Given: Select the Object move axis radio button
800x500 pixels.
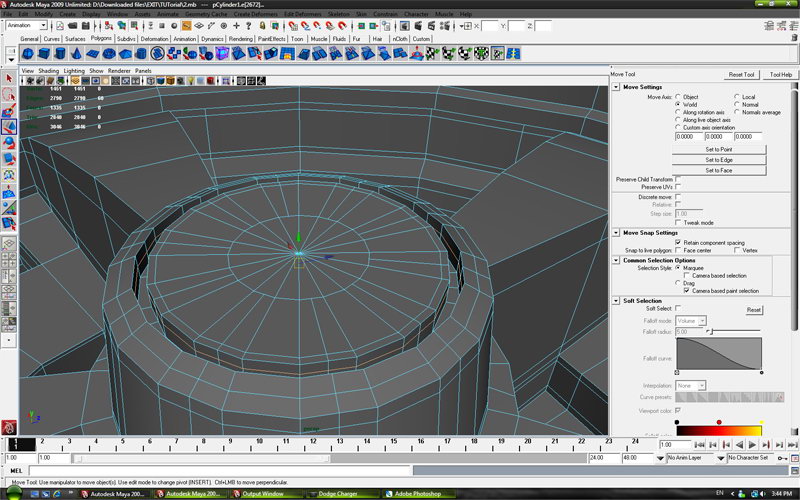Looking at the screenshot, I should click(x=678, y=97).
